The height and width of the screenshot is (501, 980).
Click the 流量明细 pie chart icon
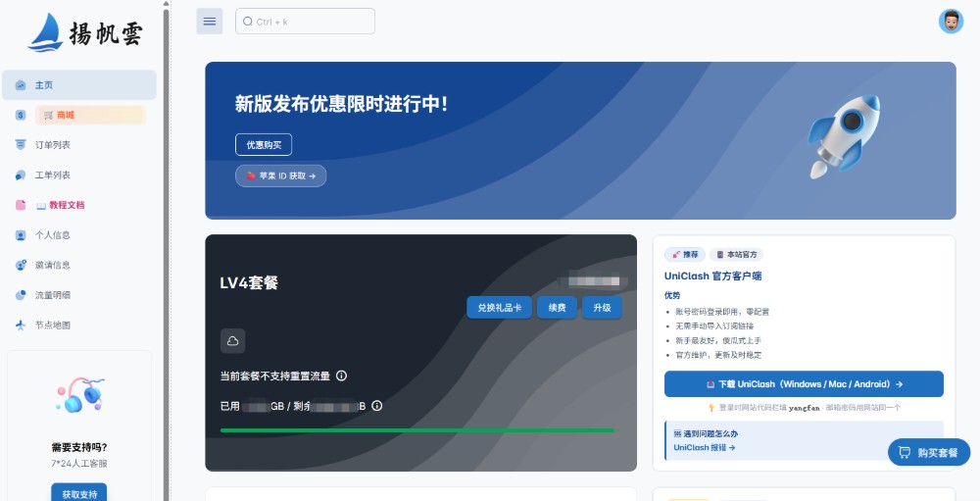coord(21,295)
